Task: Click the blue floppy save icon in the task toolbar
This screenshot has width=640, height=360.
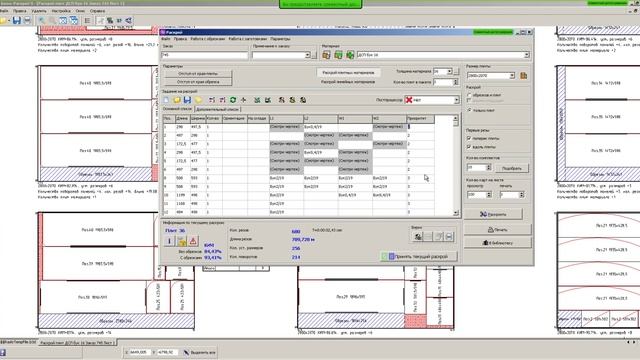Action: 187,100
